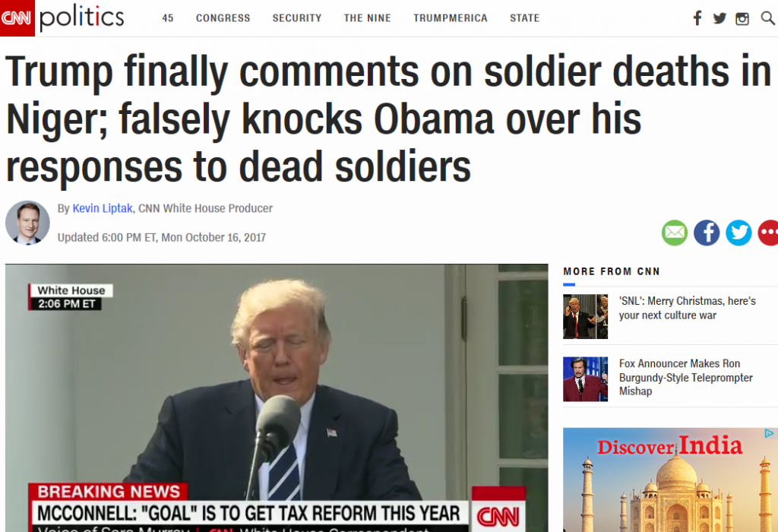778x532 pixels.
Task: Show more share options red icon
Action: pyautogui.click(x=768, y=233)
